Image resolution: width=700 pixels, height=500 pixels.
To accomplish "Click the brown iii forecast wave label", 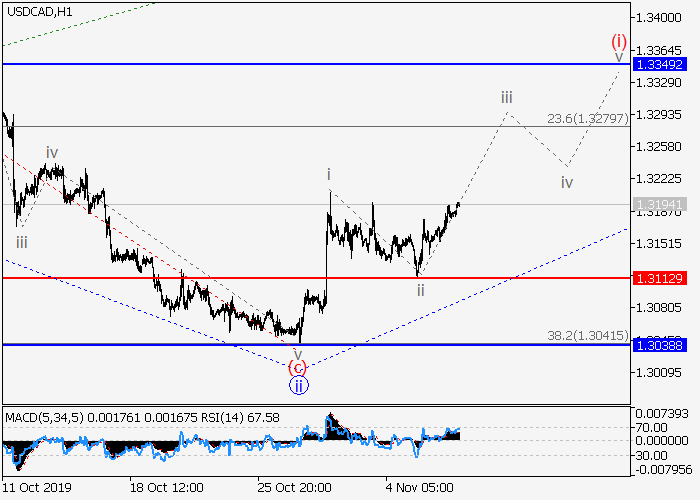I will coord(507,97).
